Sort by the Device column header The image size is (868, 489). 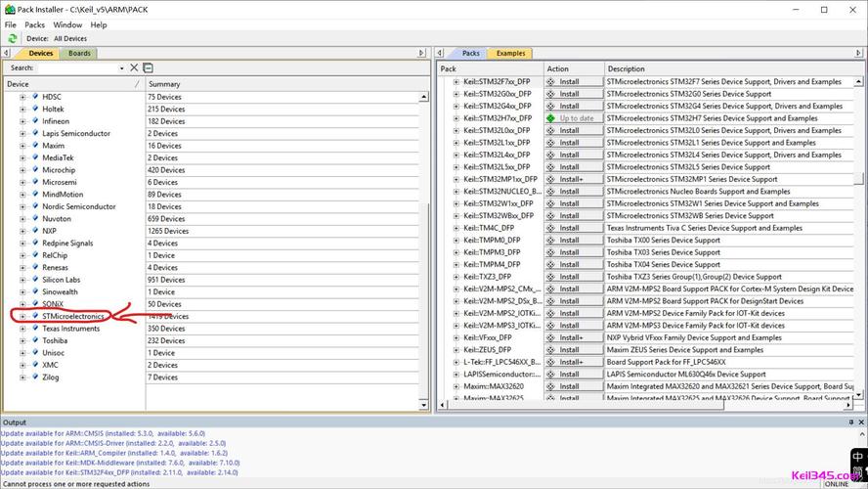[73, 84]
